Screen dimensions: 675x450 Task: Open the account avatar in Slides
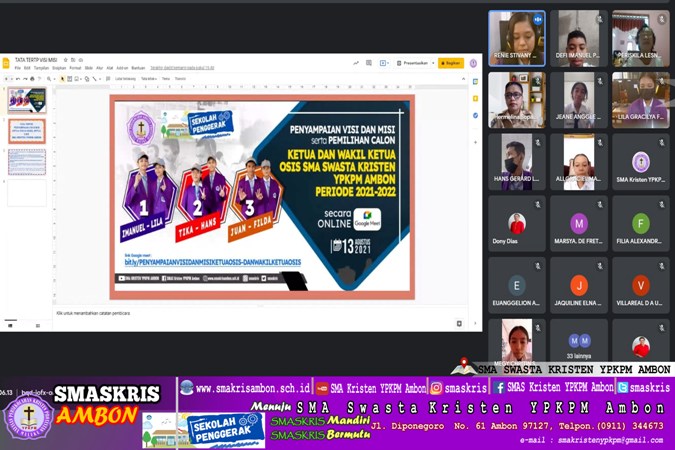(473, 63)
